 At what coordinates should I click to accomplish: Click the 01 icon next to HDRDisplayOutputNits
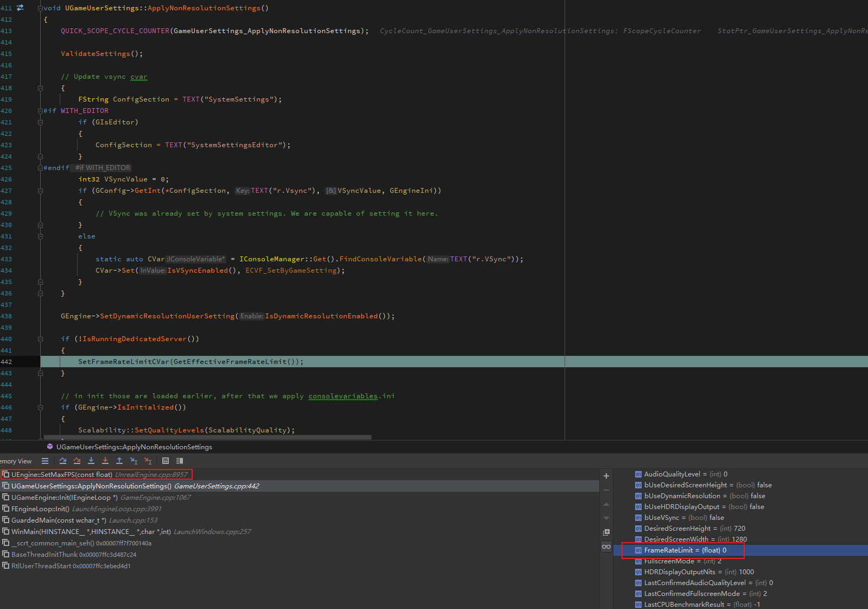pos(638,572)
